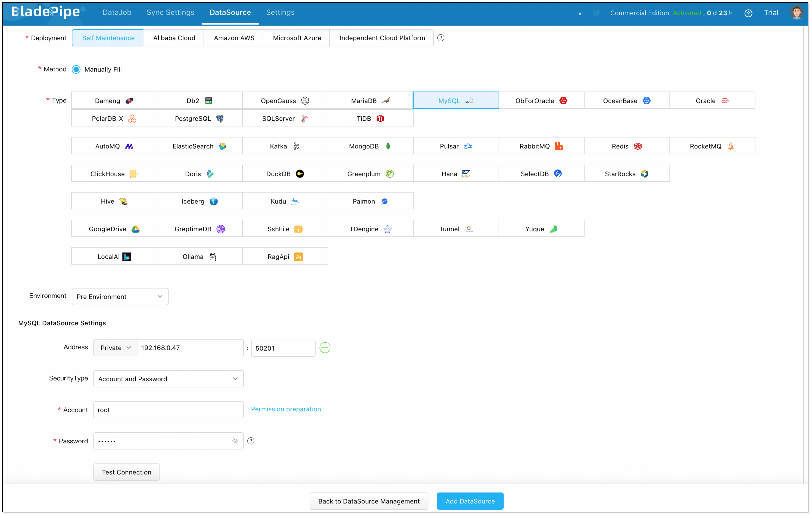Open the Permission preparation link
Image resolution: width=812 pixels, height=516 pixels.
coord(286,409)
